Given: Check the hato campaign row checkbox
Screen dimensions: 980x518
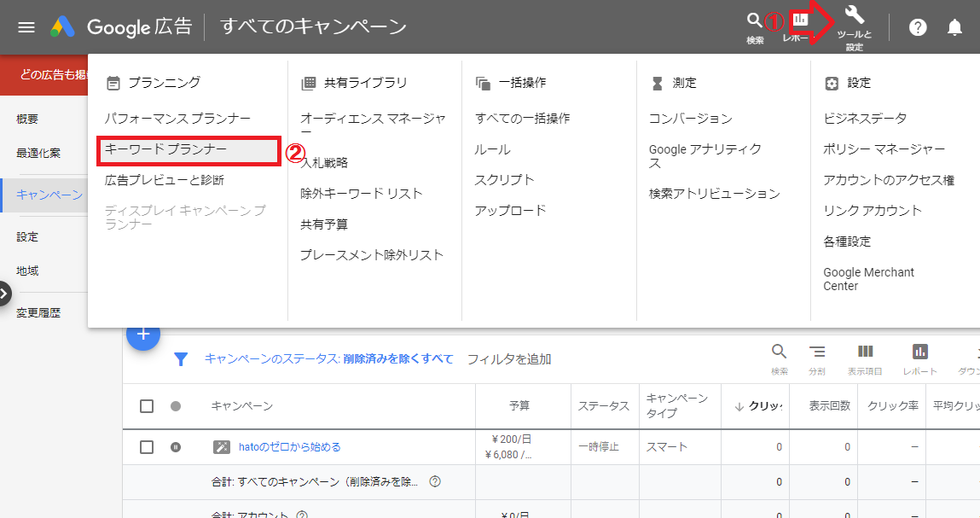Looking at the screenshot, I should pyautogui.click(x=146, y=446).
